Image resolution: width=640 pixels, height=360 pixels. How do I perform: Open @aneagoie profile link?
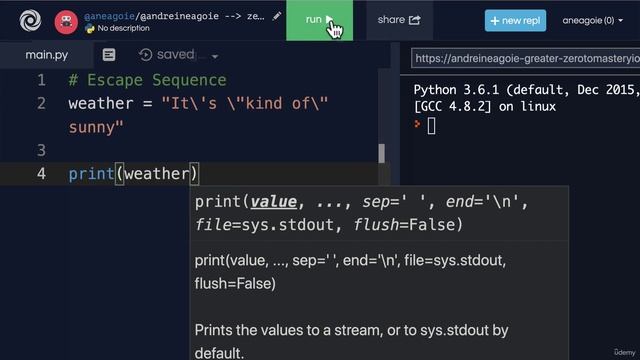(109, 16)
